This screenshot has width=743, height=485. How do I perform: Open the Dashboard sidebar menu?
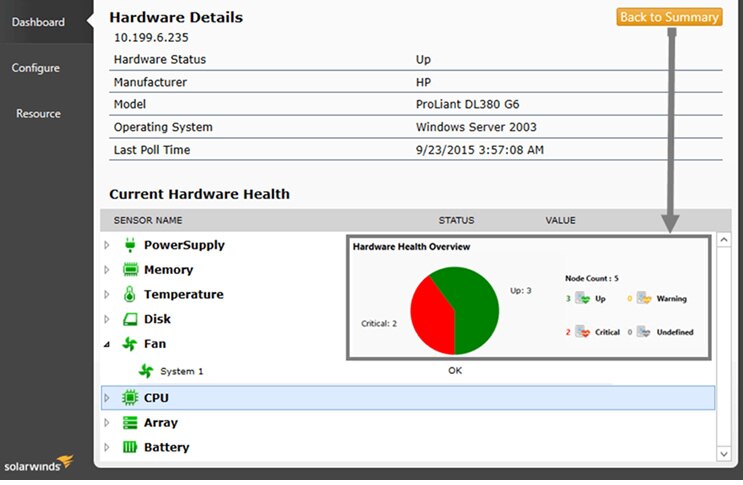tap(38, 22)
